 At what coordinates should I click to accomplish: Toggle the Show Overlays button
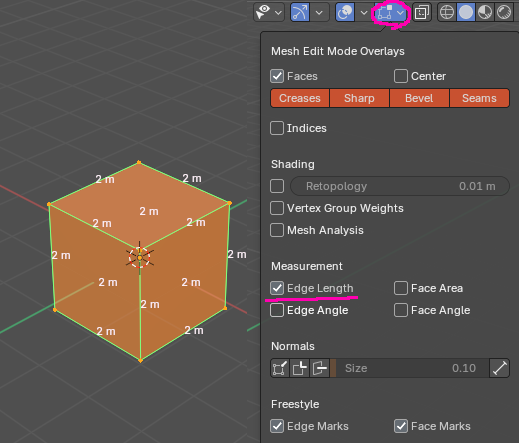point(345,13)
